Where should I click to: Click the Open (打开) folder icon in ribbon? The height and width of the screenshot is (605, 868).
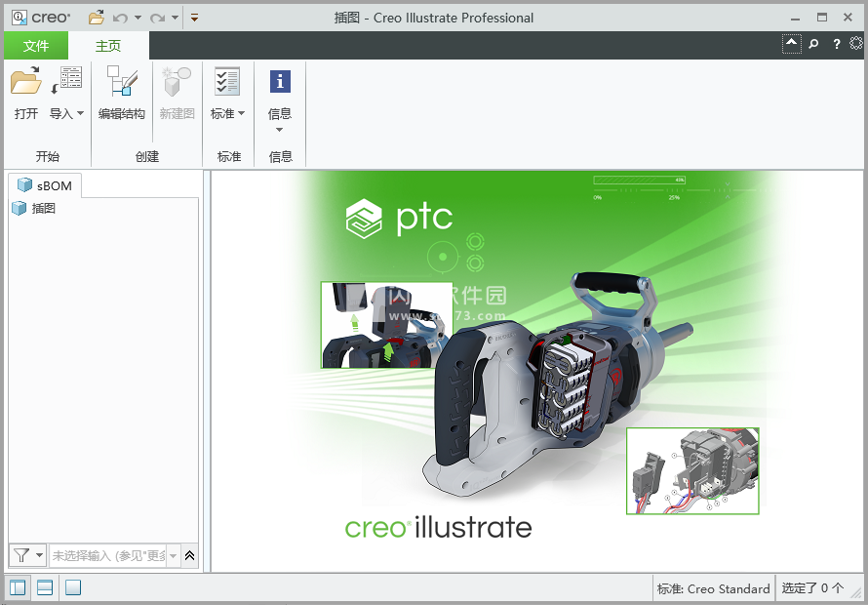point(26,81)
